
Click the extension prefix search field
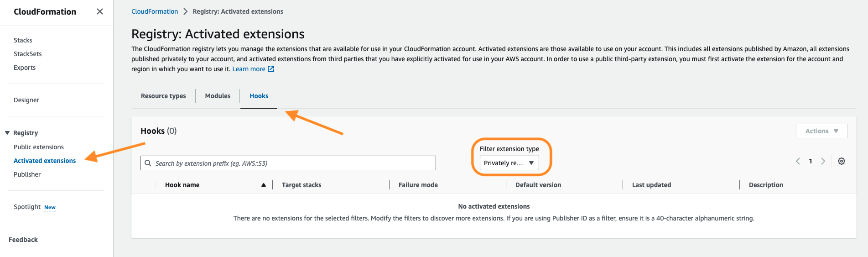pos(288,163)
